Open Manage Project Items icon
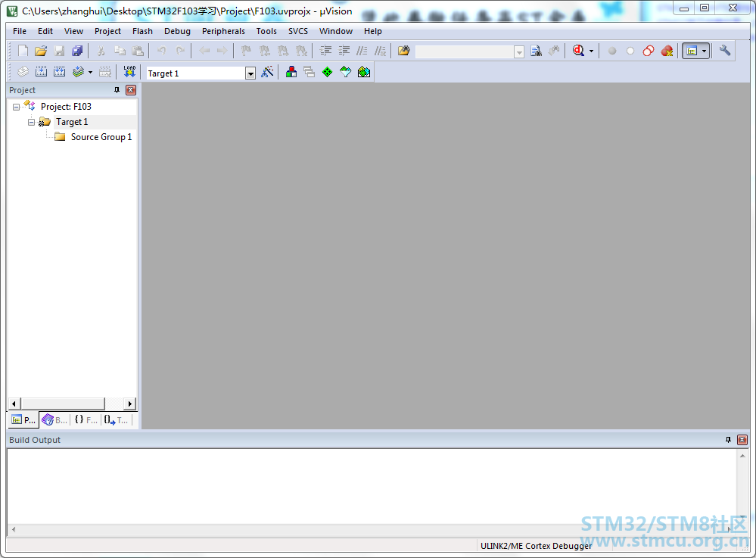The height and width of the screenshot is (558, 756). pyautogui.click(x=291, y=72)
